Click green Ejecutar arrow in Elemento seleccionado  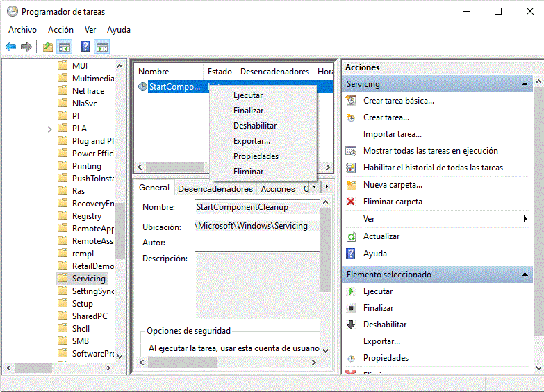[x=352, y=291]
